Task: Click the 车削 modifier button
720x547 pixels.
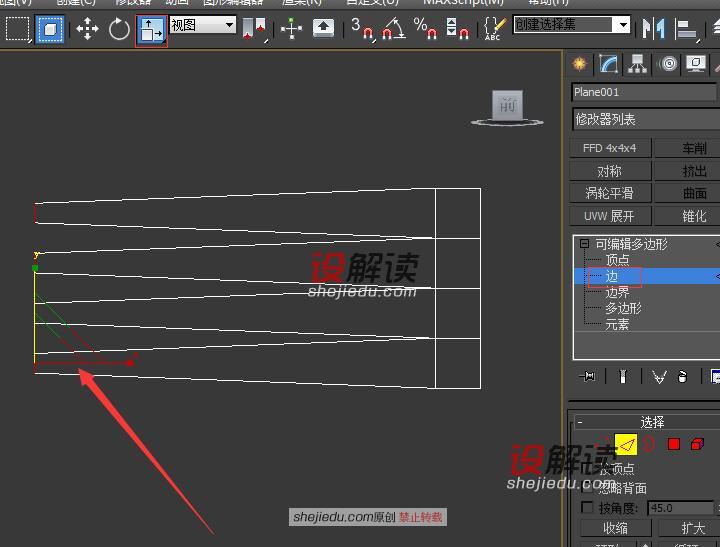Action: tap(688, 148)
